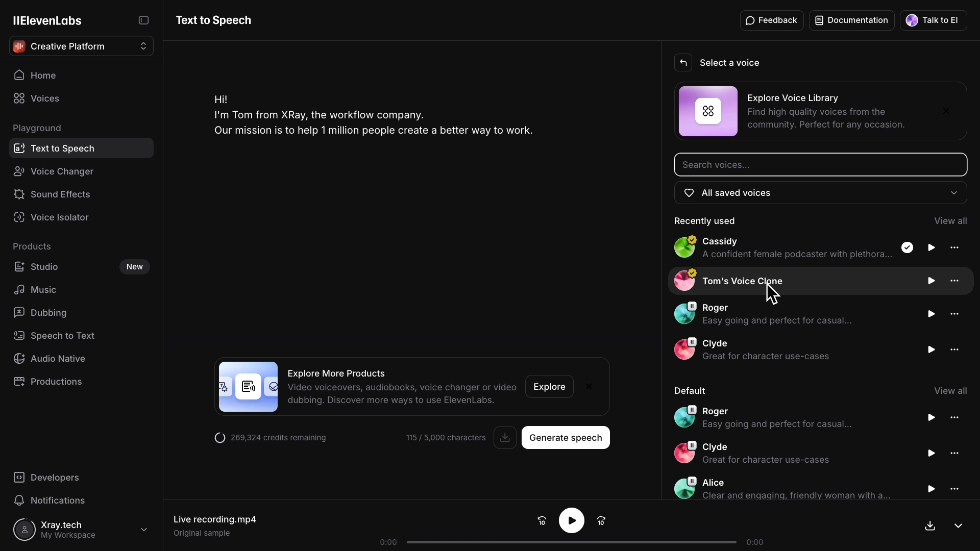The width and height of the screenshot is (980, 551).
Task: Go back from the Select a voice panel
Action: [x=683, y=62]
